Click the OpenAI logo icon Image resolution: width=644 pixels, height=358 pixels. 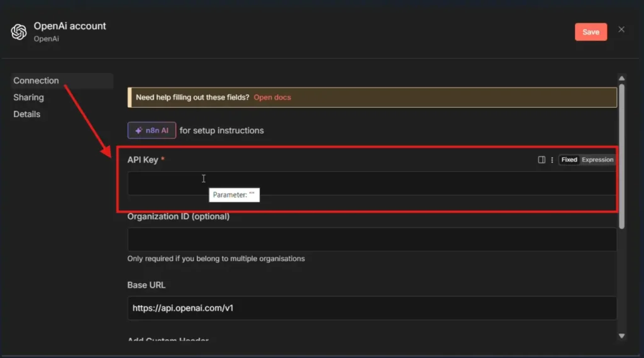[19, 32]
